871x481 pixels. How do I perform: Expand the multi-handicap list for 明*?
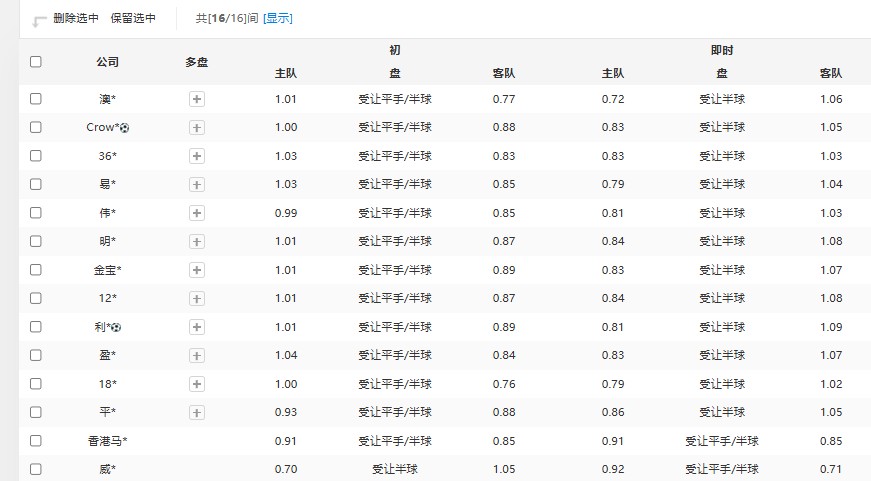pyautogui.click(x=197, y=241)
